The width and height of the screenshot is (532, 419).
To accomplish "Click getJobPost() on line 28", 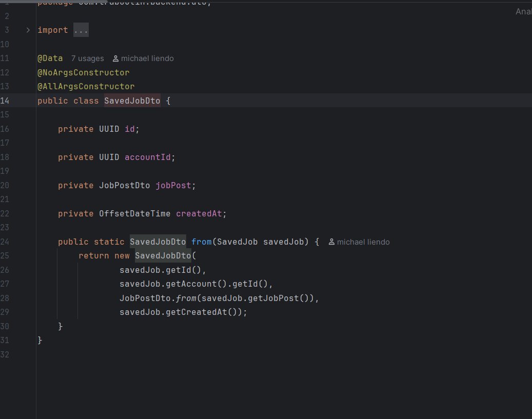I will coord(278,298).
